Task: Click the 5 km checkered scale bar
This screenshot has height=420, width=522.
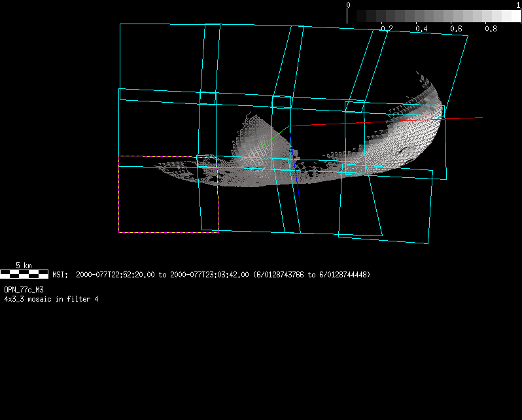Action: (24, 274)
